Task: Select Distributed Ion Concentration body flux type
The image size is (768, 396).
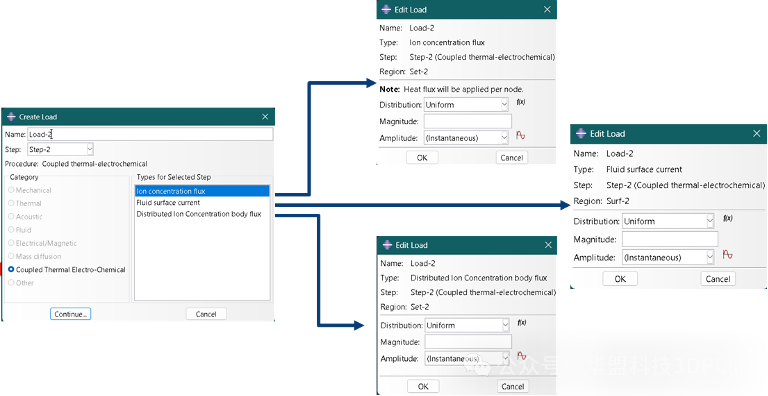Action: tap(202, 214)
